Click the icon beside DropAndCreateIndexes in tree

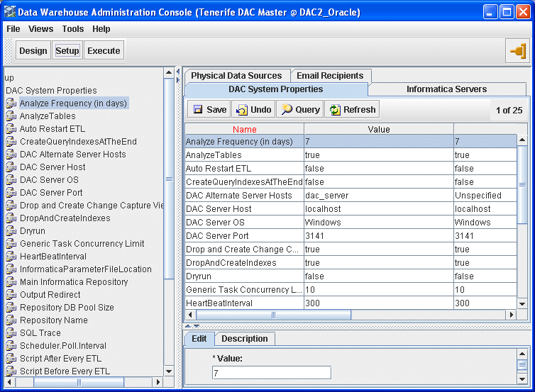coord(11,218)
